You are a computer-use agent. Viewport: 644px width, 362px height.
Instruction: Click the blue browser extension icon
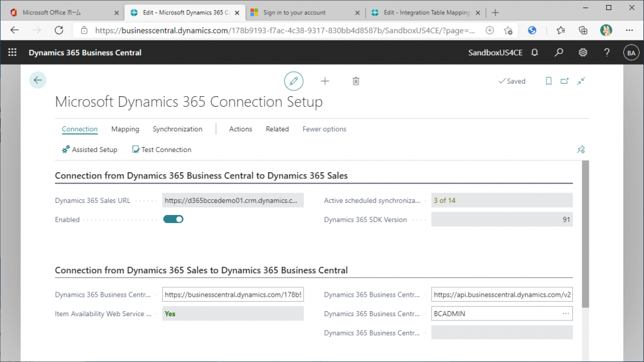[532, 30]
